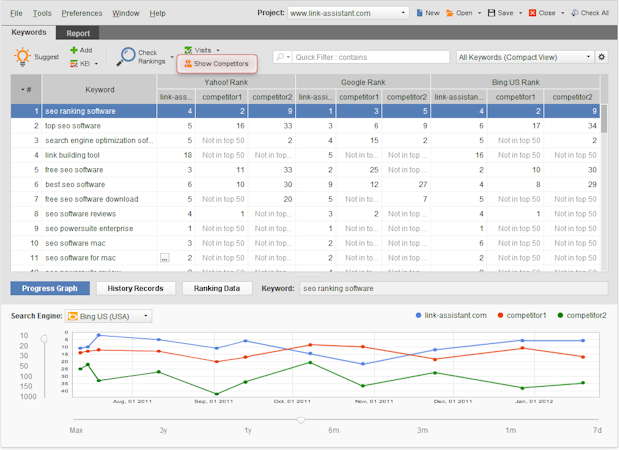Expand the Check Rankings dropdown arrow
This screenshot has height=450, width=619.
coord(172,57)
